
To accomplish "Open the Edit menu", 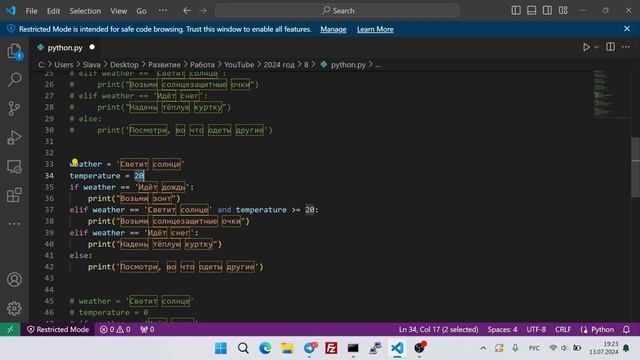I will pyautogui.click(x=53, y=11).
